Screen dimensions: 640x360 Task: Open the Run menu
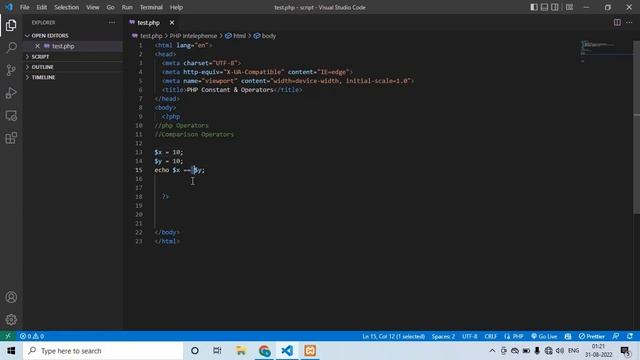pyautogui.click(x=127, y=7)
